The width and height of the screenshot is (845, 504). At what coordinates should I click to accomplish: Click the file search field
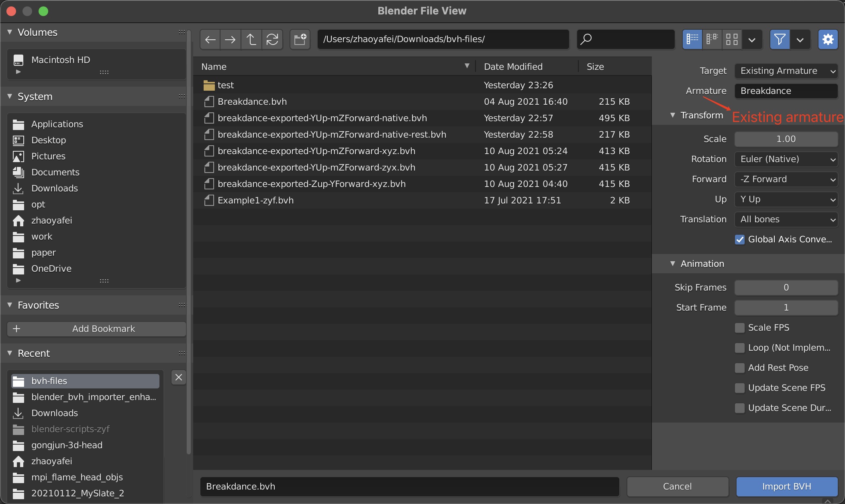coord(631,39)
